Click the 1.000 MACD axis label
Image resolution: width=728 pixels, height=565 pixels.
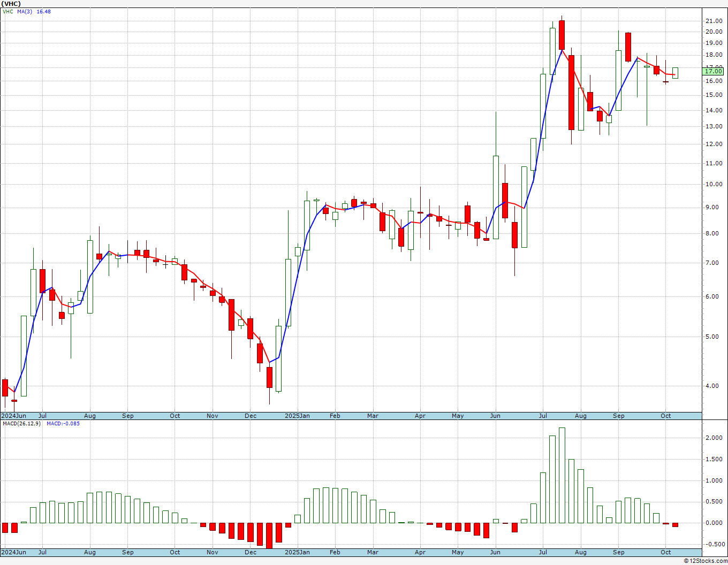(x=715, y=480)
